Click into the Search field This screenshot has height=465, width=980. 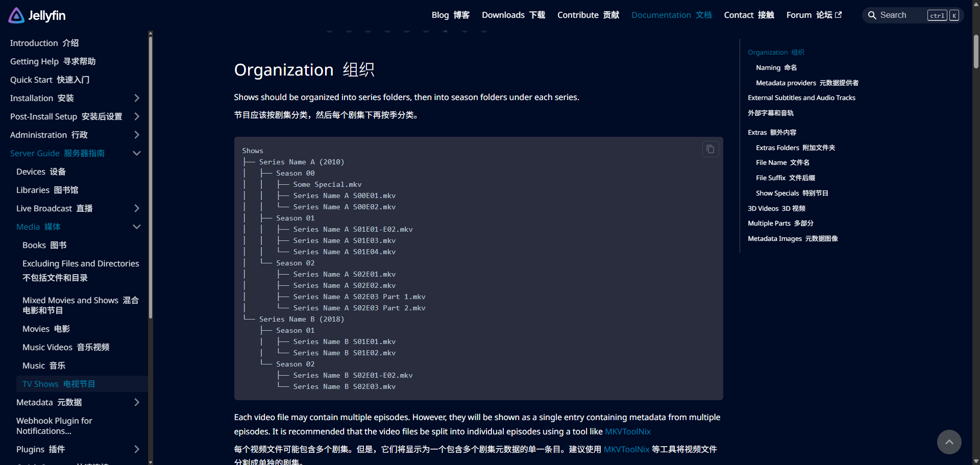coord(901,15)
